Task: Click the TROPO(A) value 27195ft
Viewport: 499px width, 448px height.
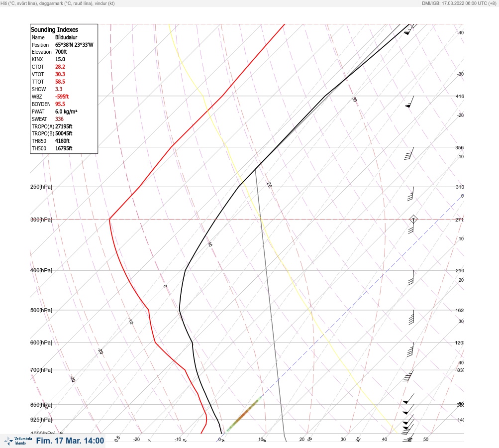Action: click(64, 126)
